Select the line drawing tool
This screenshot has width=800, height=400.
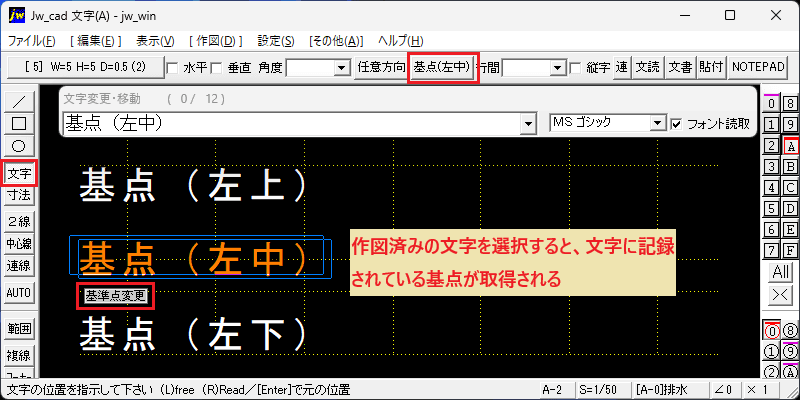coord(19,100)
